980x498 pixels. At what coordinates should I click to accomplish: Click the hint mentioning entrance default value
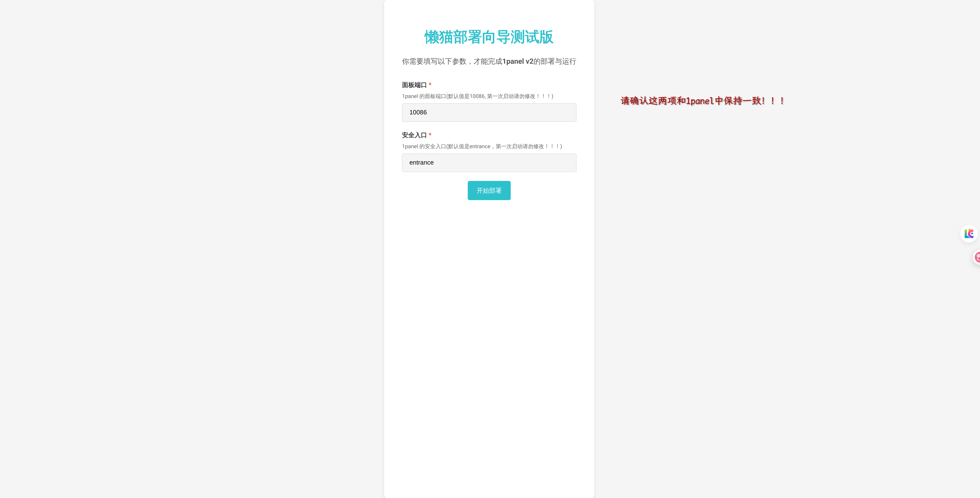click(x=482, y=147)
